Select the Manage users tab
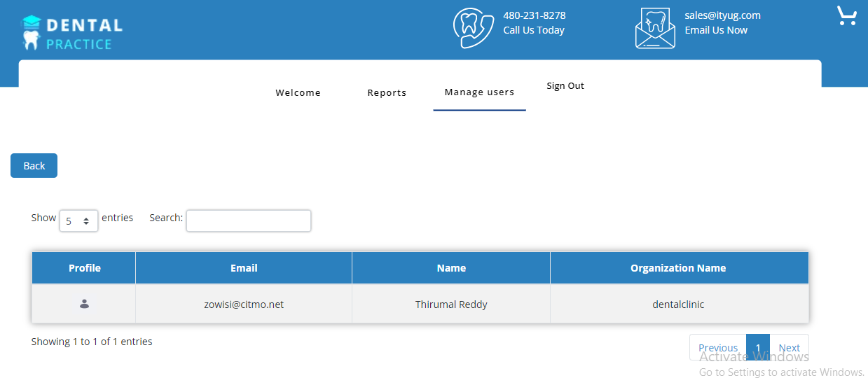868x378 pixels. [479, 92]
